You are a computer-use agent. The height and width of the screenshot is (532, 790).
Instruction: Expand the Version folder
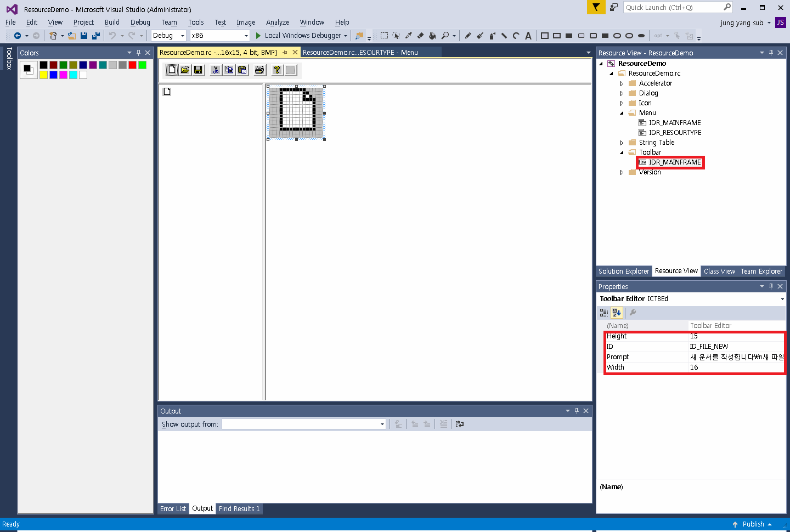622,172
